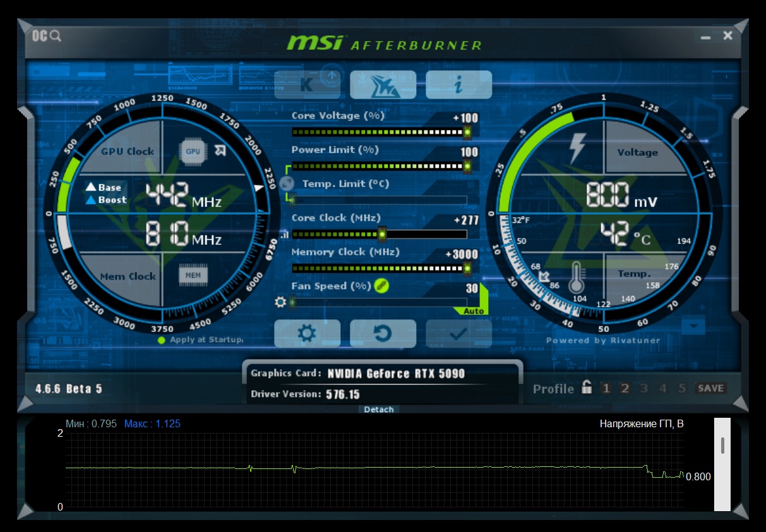The width and height of the screenshot is (766, 532).
Task: Close the Afterburner window
Action: coord(727,35)
